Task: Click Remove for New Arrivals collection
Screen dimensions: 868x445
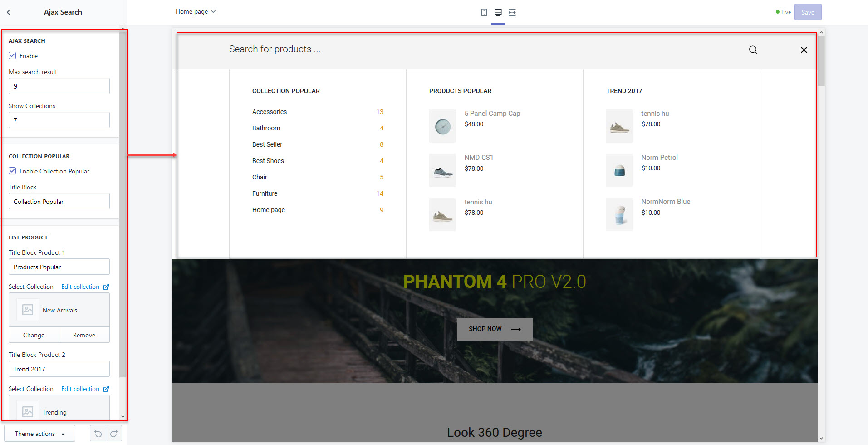Action: pos(84,335)
